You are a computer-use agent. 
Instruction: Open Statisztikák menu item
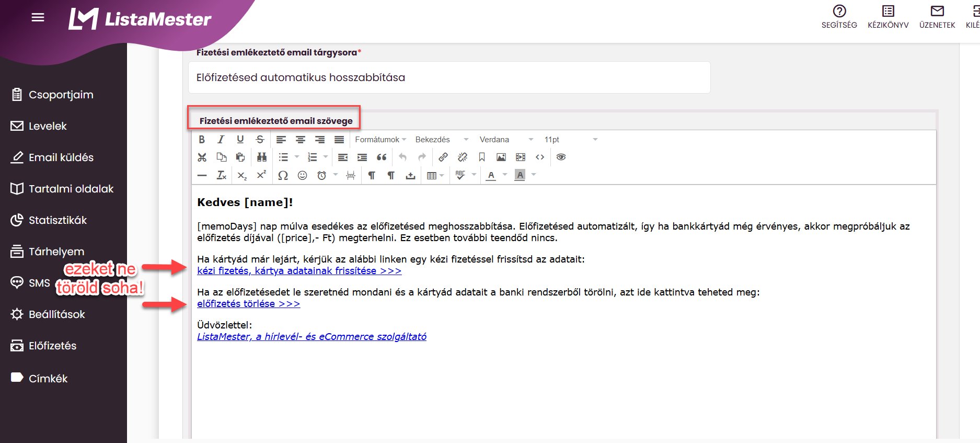[x=49, y=220]
